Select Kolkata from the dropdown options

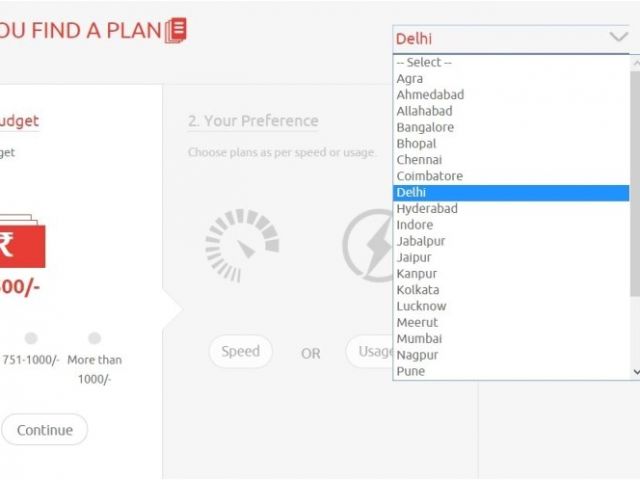click(419, 289)
